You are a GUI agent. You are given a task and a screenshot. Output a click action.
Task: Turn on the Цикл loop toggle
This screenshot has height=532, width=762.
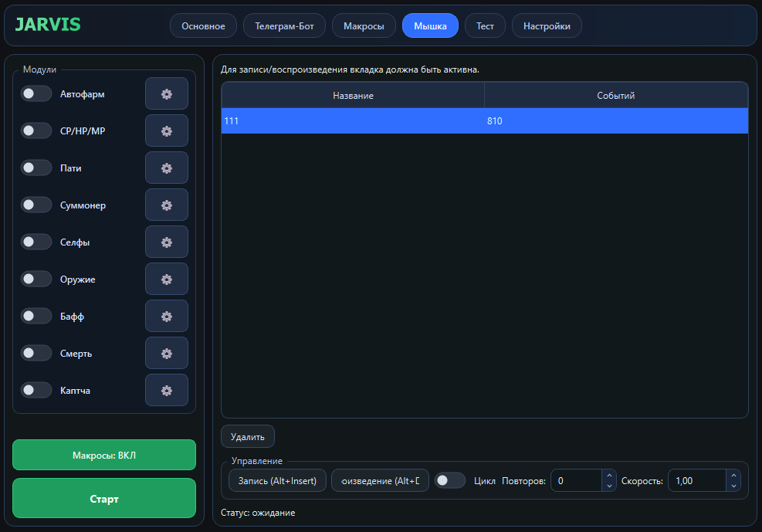pyautogui.click(x=450, y=480)
